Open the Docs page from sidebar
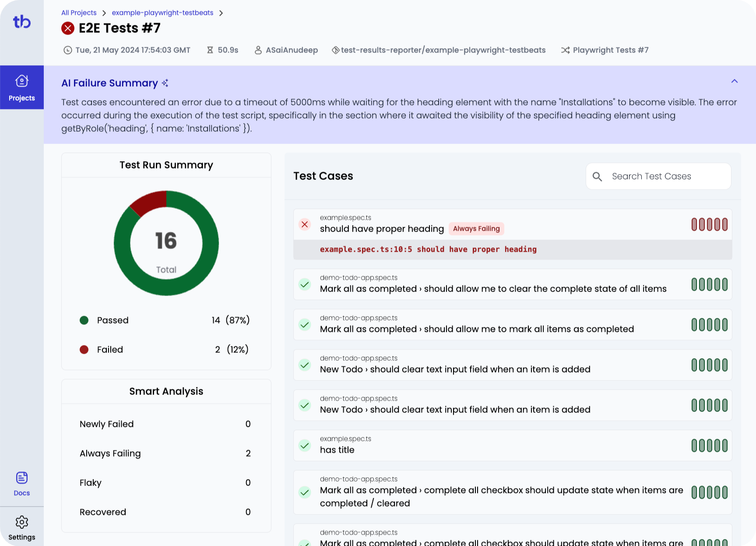 click(21, 483)
